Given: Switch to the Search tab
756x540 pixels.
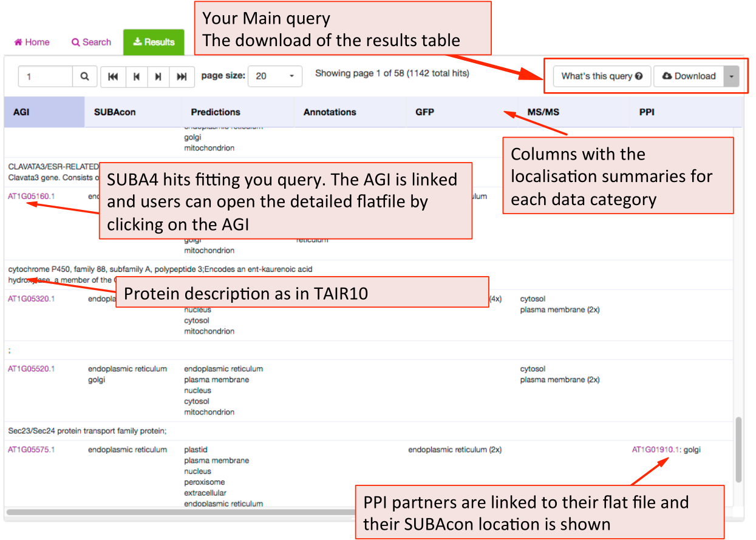Looking at the screenshot, I should click(91, 42).
